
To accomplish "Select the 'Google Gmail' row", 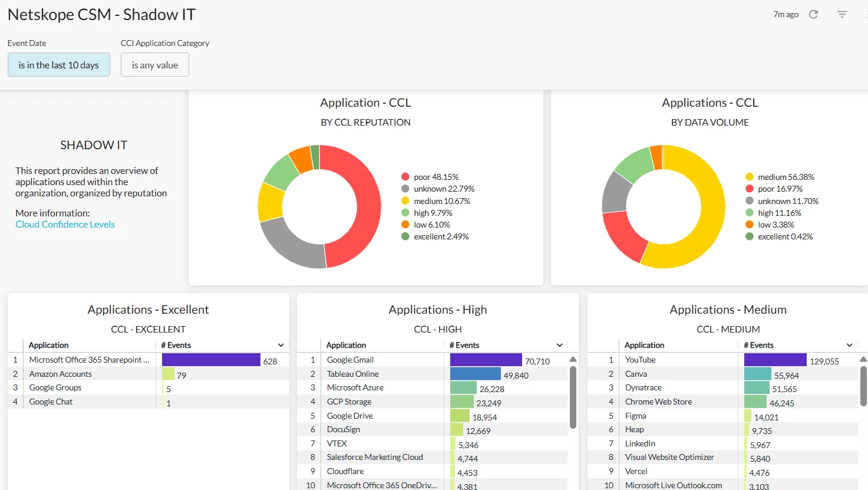I will [432, 360].
